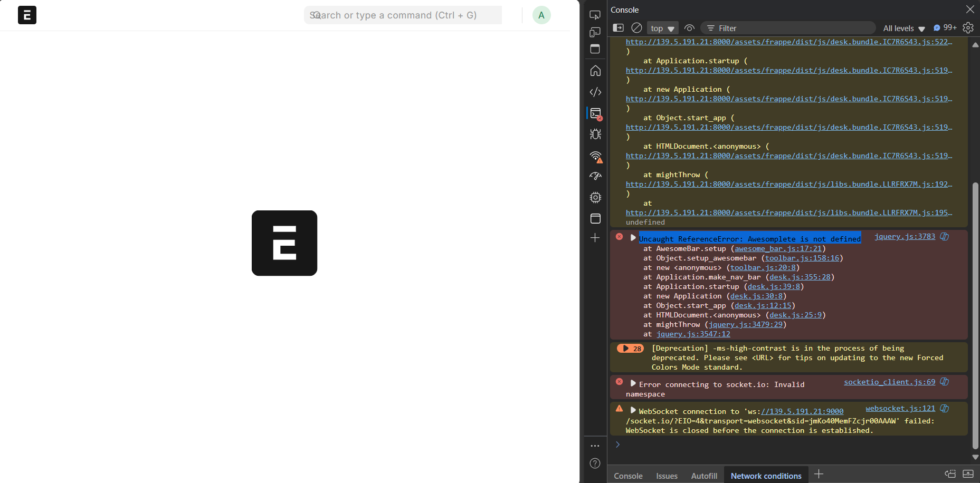Open DevTools help question mark icon
The height and width of the screenshot is (483, 980).
(595, 463)
